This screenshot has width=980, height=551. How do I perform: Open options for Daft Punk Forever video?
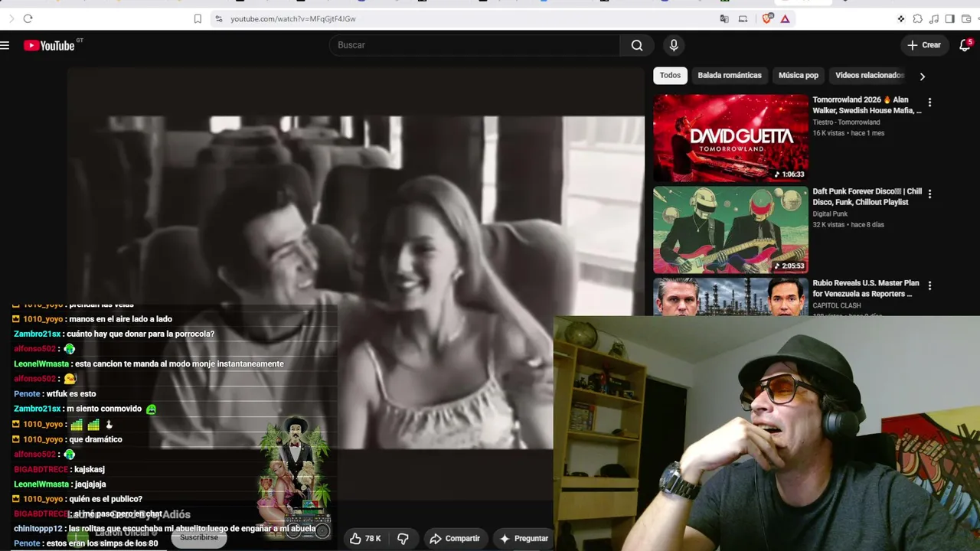(x=929, y=194)
